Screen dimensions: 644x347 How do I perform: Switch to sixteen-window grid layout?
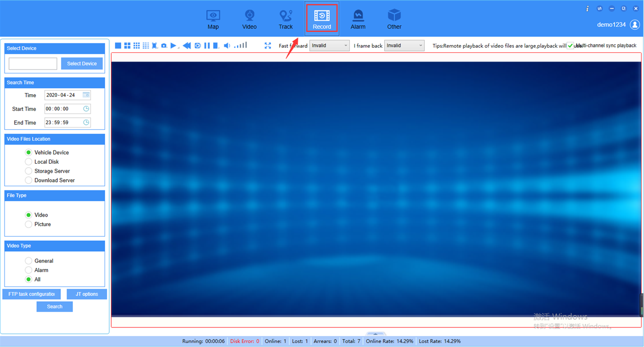[145, 46]
